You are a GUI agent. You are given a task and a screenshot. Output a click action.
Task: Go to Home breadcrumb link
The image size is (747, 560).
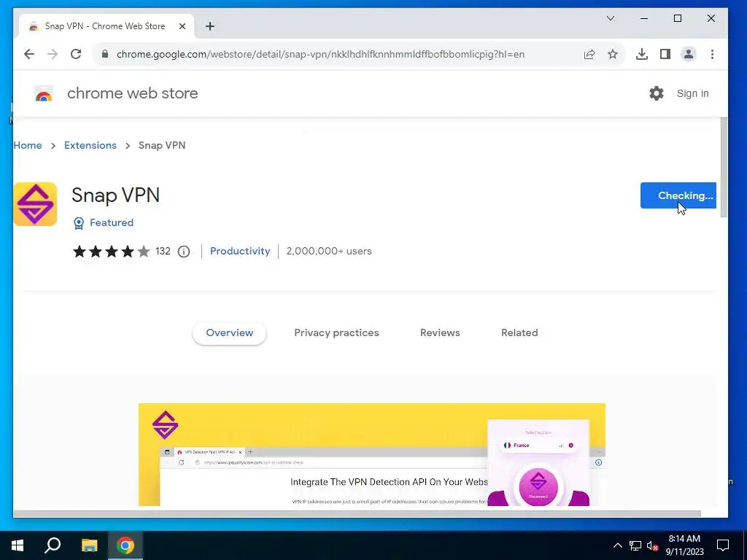(x=28, y=146)
